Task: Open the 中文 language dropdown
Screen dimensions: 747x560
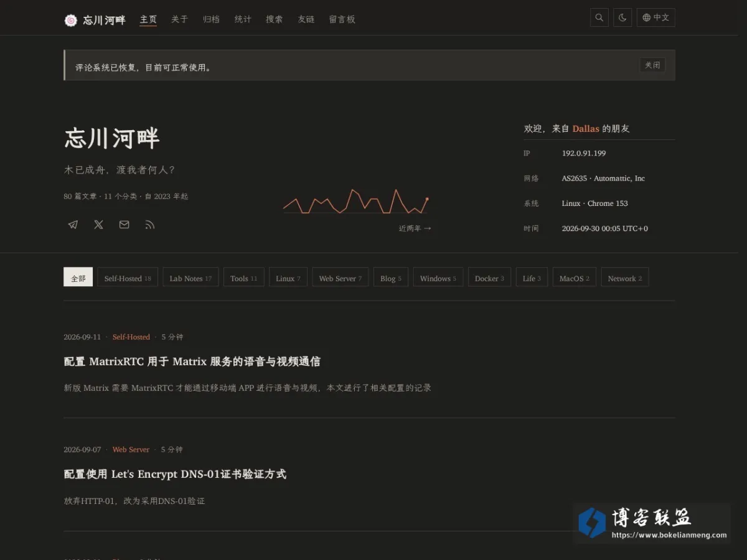Action: (x=656, y=18)
